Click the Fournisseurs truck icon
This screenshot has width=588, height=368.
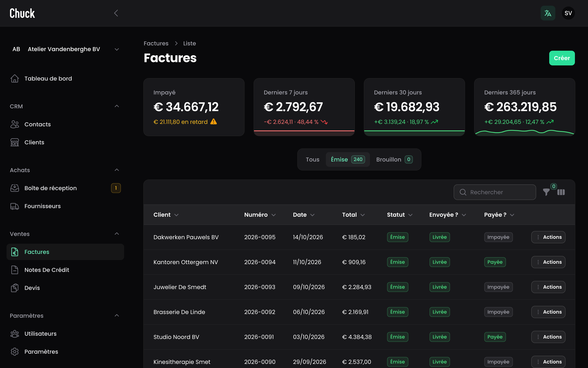pyautogui.click(x=14, y=206)
